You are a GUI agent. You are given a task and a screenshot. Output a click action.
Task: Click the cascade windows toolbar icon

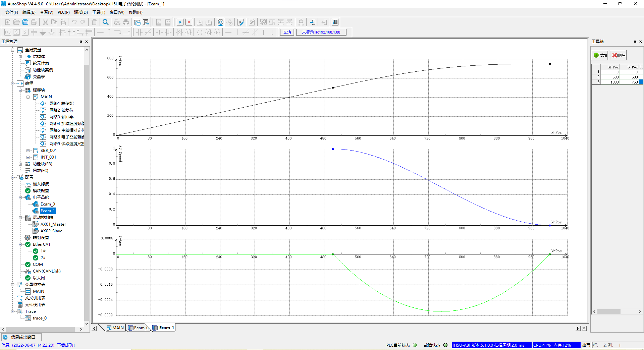point(137,22)
